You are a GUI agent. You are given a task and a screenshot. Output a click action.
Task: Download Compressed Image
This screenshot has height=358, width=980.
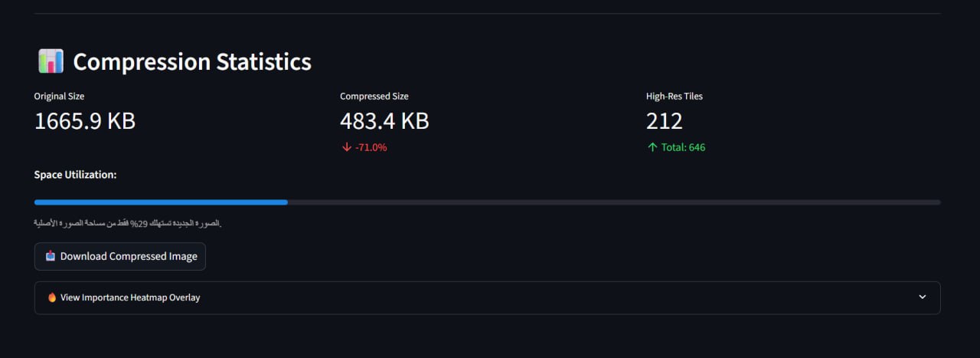[120, 257]
